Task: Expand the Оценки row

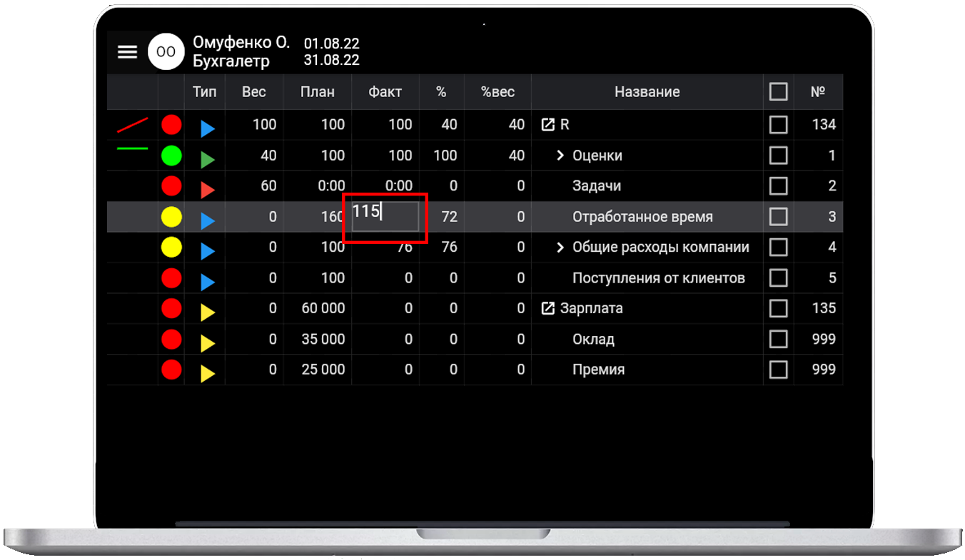Action: (560, 156)
